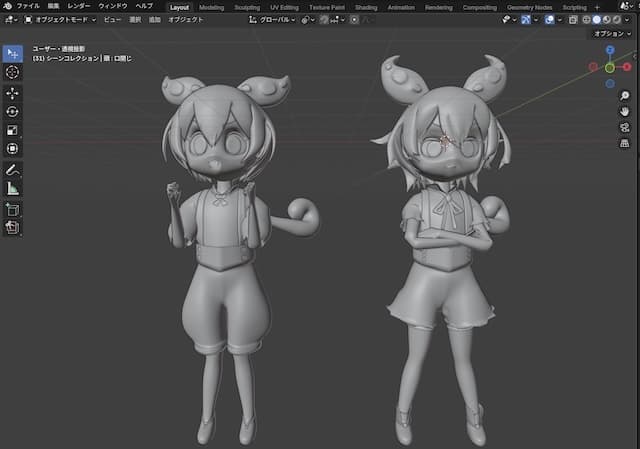Screen dimensions: 640x449
Task: Activate the Rotate tool
Action: pos(12,111)
